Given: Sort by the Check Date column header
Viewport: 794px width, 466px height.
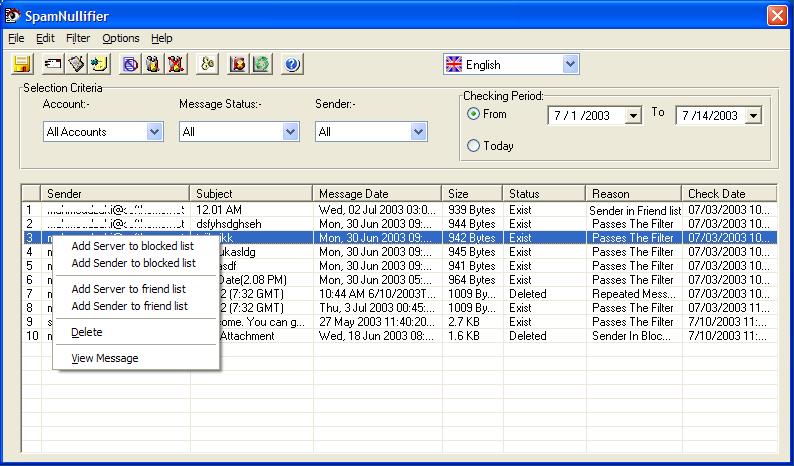Looking at the screenshot, I should tap(730, 194).
